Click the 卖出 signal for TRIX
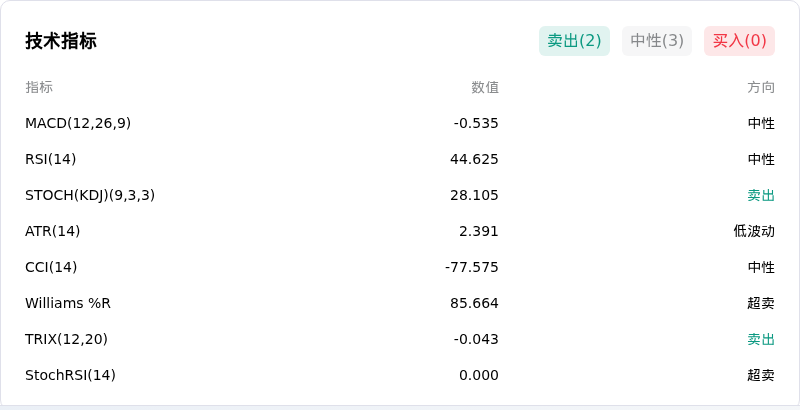800x410 pixels. coord(761,339)
